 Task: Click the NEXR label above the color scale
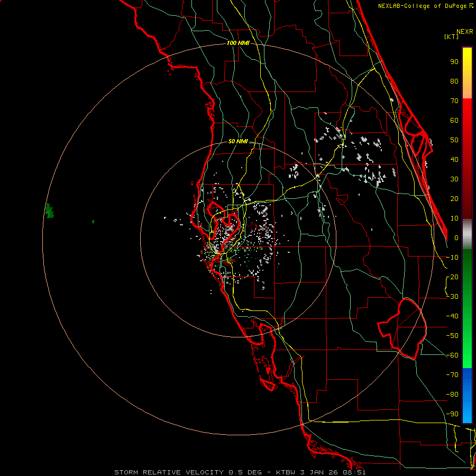point(465,32)
